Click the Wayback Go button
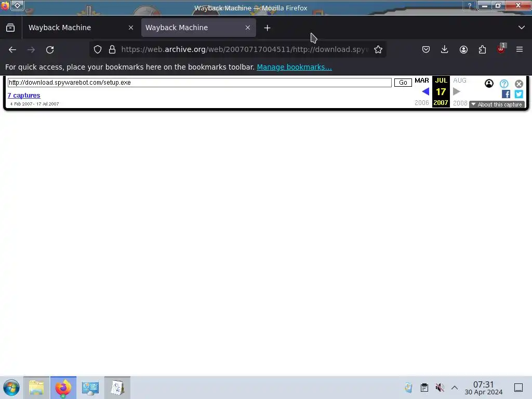The height and width of the screenshot is (399, 532). 403,83
